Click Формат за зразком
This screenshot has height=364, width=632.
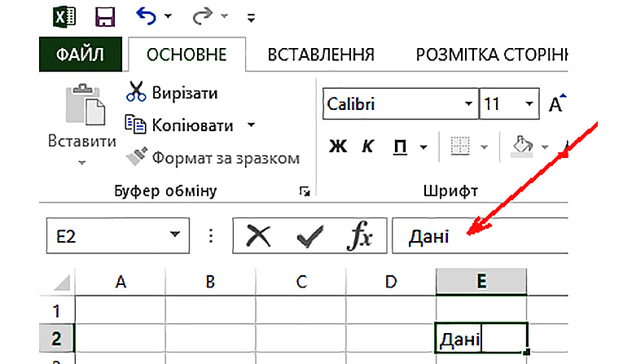(x=226, y=158)
